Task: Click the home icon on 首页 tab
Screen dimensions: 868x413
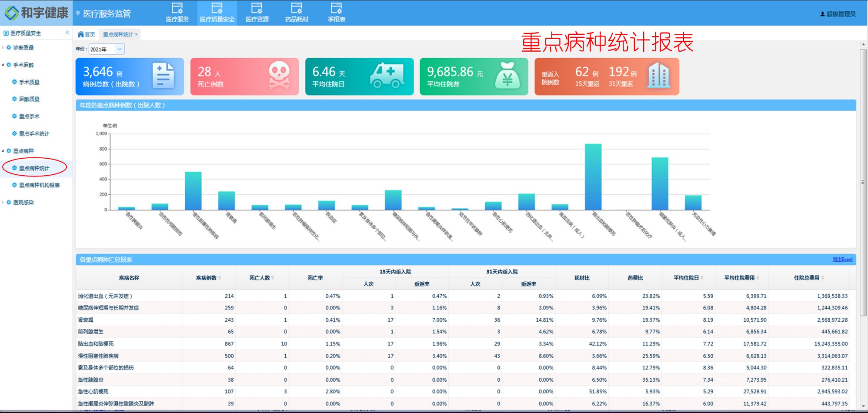Action: (81, 34)
